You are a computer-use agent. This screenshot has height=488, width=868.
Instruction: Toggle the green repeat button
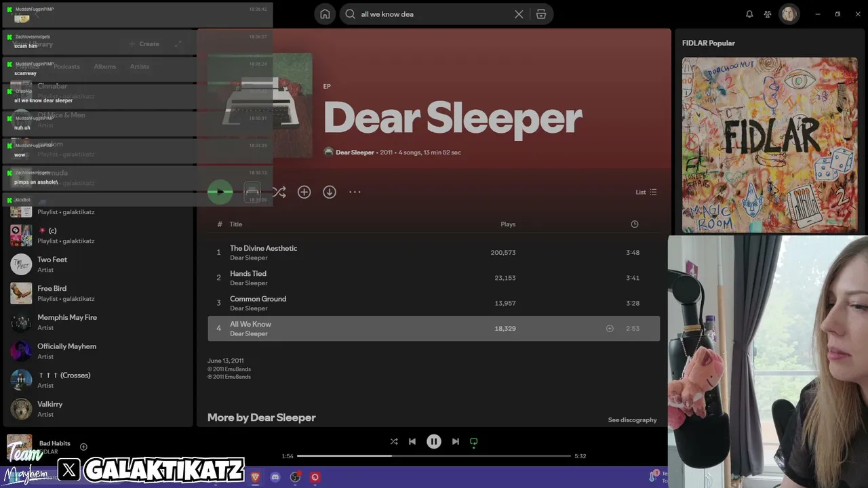click(x=474, y=442)
